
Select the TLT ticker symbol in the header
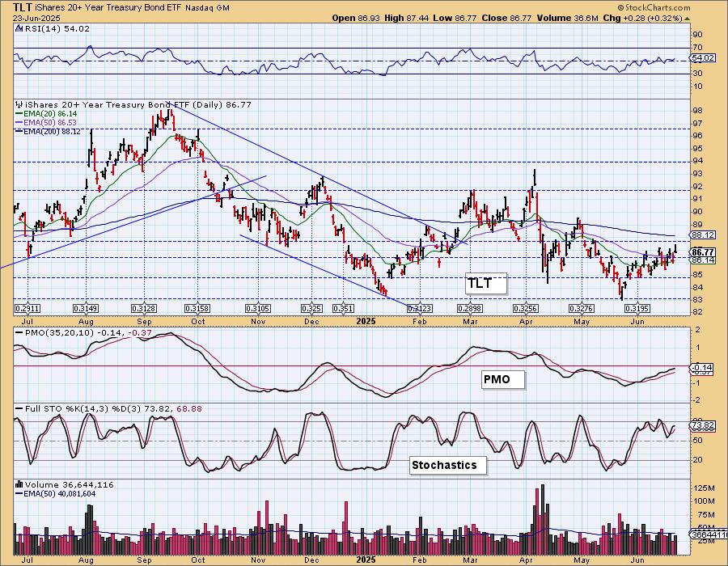pos(22,7)
